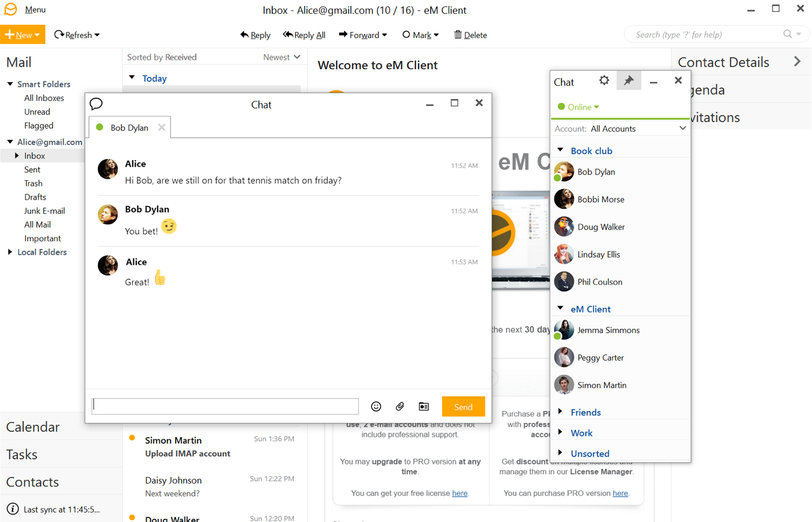Insert contact card icon in chat
The width and height of the screenshot is (812, 522).
click(x=424, y=406)
